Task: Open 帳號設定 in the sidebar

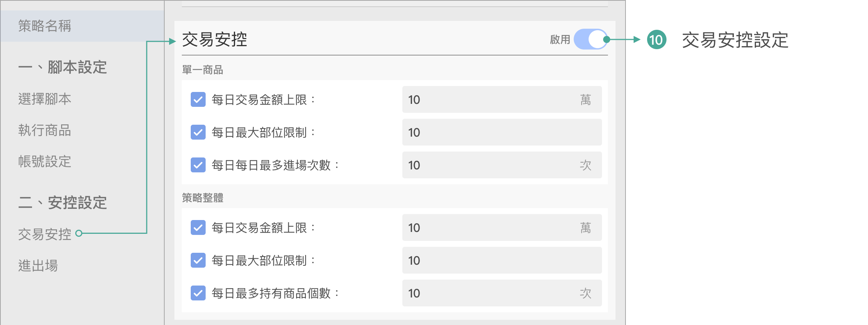Action: [x=45, y=162]
